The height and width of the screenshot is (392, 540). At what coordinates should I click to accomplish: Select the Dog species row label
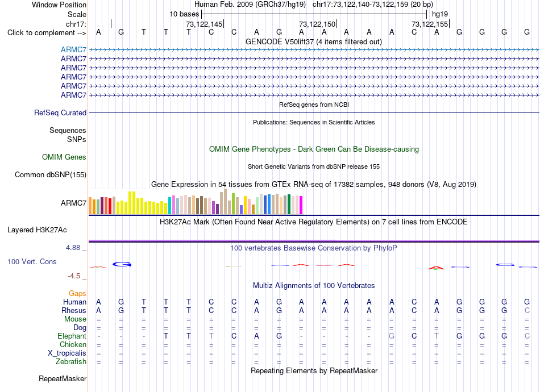(x=80, y=328)
